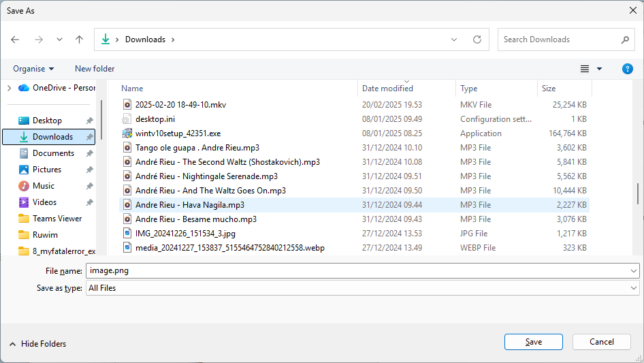Close the Save As dialog
This screenshot has height=363, width=644.
[633, 11]
